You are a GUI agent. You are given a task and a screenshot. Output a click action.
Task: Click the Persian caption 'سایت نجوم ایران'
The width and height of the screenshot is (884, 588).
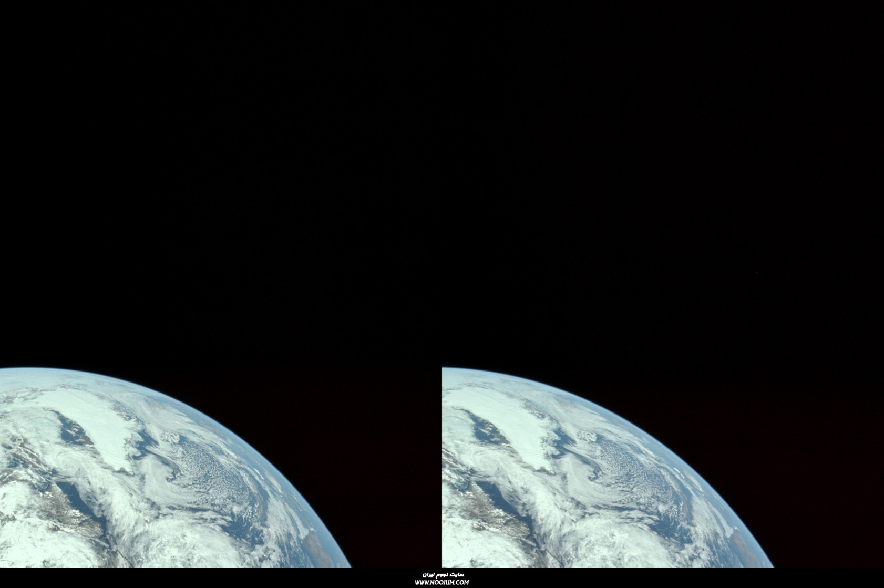[x=443, y=575]
